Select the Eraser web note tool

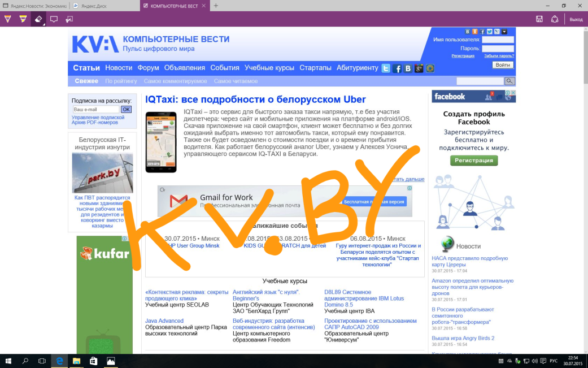point(38,19)
